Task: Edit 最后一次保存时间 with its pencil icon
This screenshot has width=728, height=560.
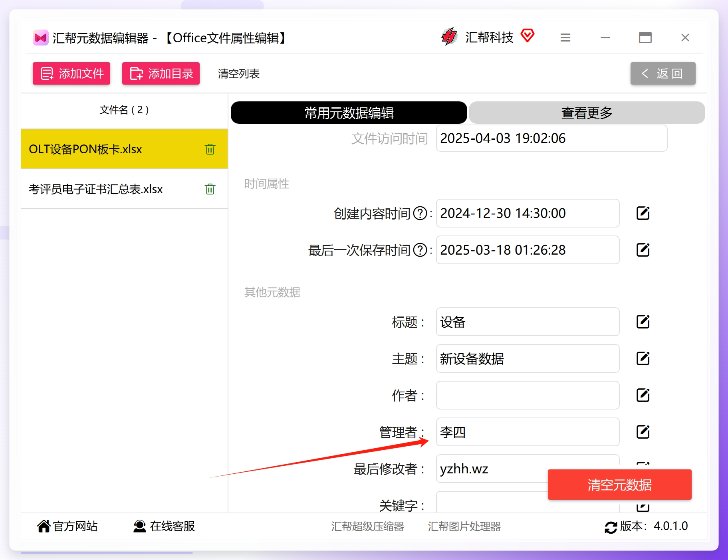Action: tap(643, 250)
